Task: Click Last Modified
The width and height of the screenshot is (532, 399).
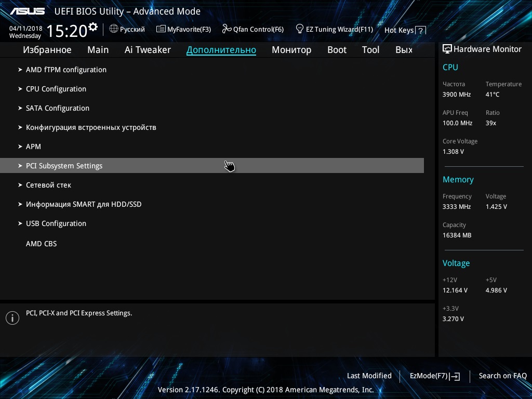Action: click(369, 376)
